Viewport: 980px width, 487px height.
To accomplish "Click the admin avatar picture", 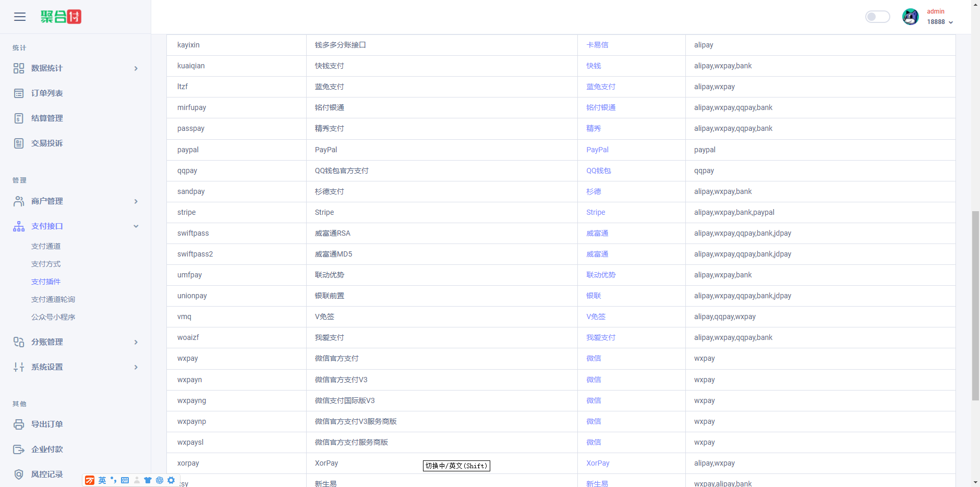I will pos(910,17).
